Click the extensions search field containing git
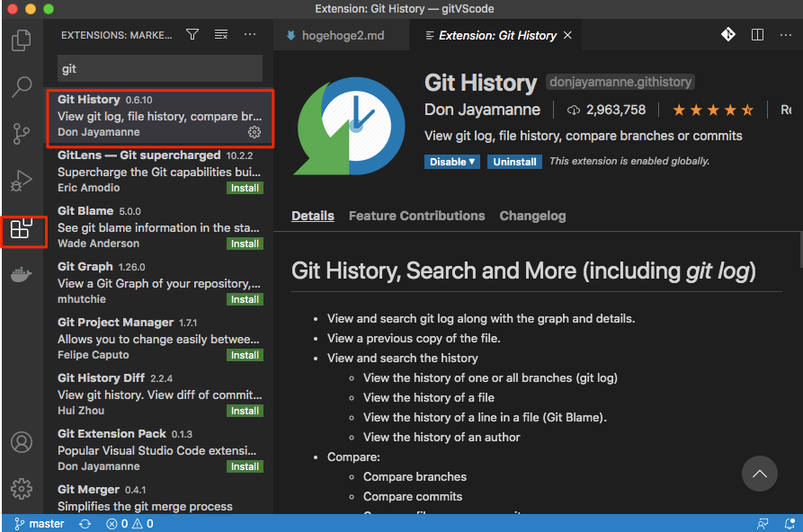This screenshot has height=532, width=803. [x=160, y=68]
